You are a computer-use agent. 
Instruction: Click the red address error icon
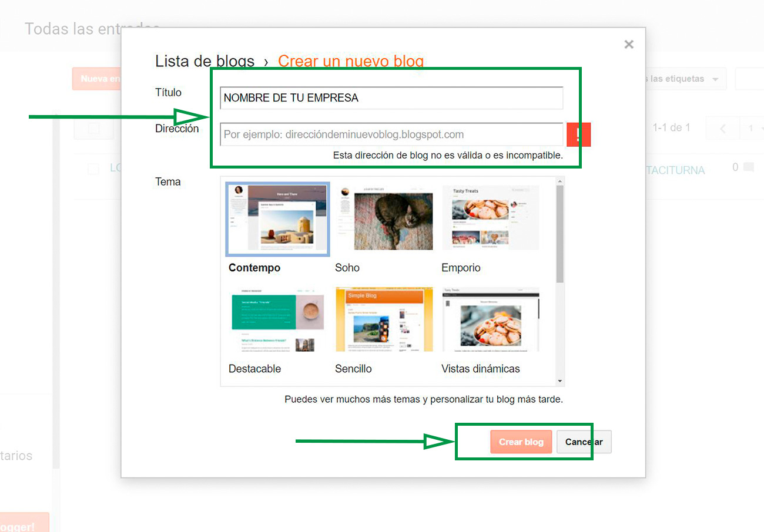click(x=578, y=134)
